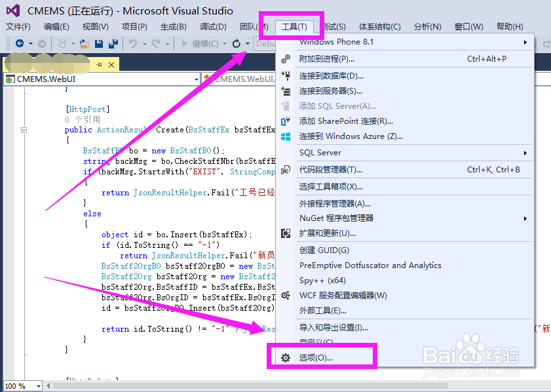Viewport: 551px width, 392px height.
Task: Click the Save All icon
Action: [113, 44]
